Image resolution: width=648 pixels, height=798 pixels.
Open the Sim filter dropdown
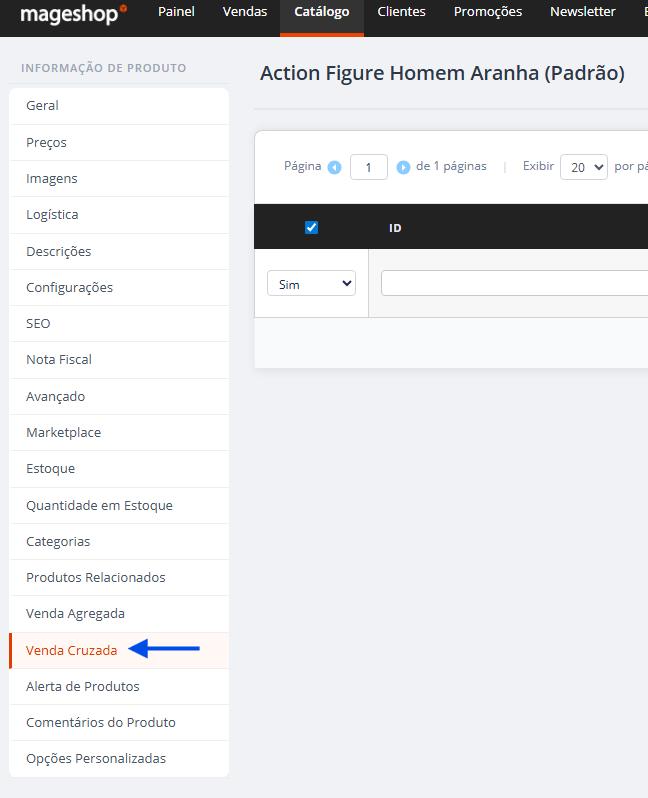coord(312,283)
